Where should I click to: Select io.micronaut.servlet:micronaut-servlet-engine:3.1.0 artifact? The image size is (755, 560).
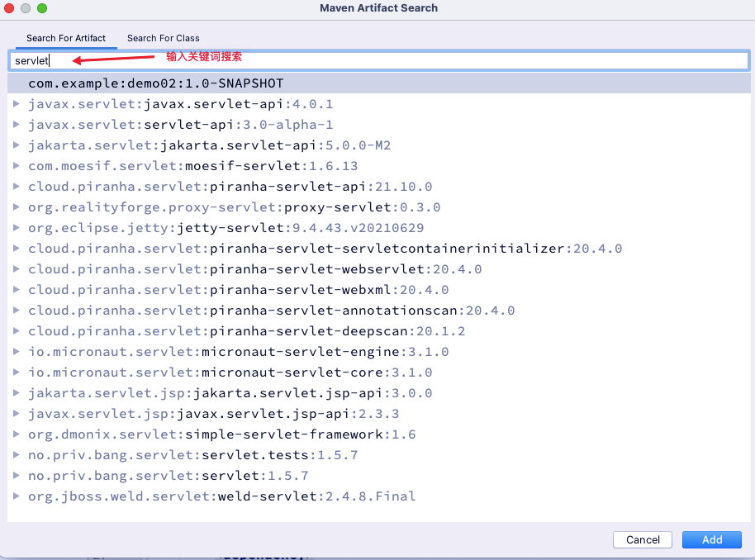[239, 352]
